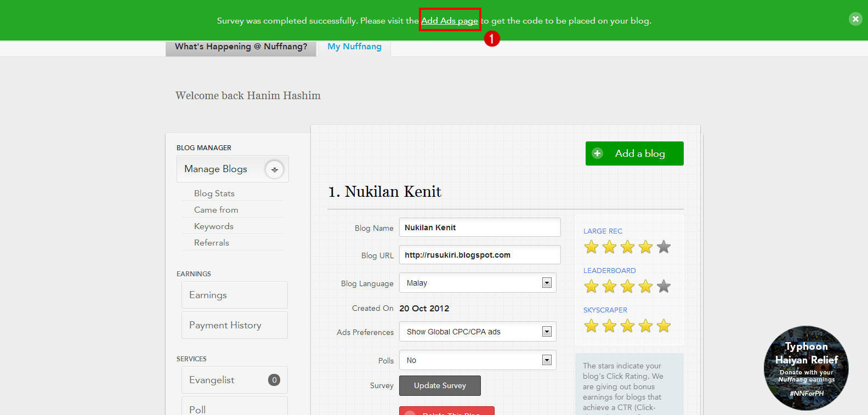Edit the Blog Name field
Viewport: 868px width, 415px height.
(x=480, y=228)
